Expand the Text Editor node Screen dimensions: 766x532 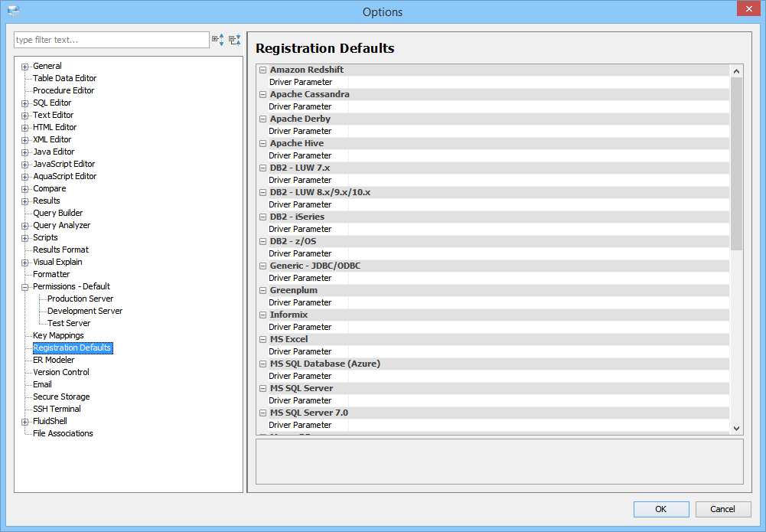click(25, 116)
